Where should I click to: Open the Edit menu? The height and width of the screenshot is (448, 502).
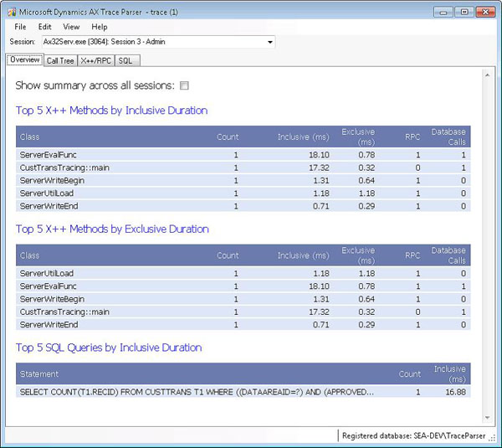(x=44, y=27)
